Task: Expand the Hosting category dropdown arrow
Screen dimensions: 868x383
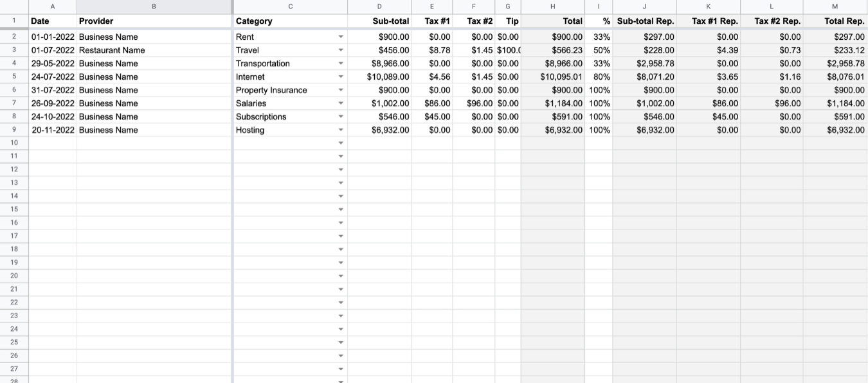Action: (x=341, y=130)
